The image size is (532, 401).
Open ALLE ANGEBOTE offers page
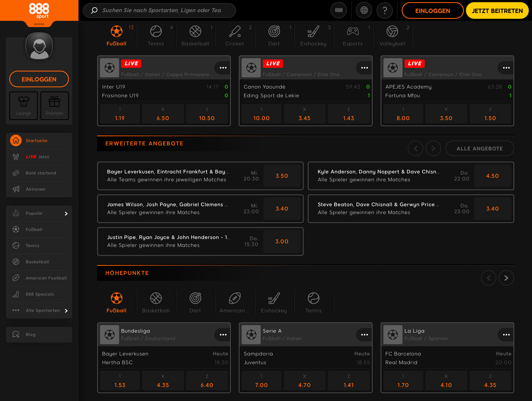[480, 148]
